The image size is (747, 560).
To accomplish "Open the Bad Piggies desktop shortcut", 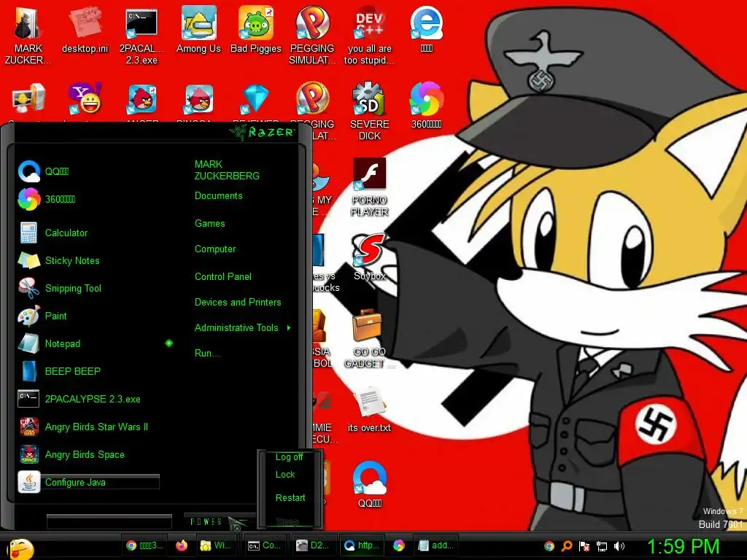I will tap(256, 31).
